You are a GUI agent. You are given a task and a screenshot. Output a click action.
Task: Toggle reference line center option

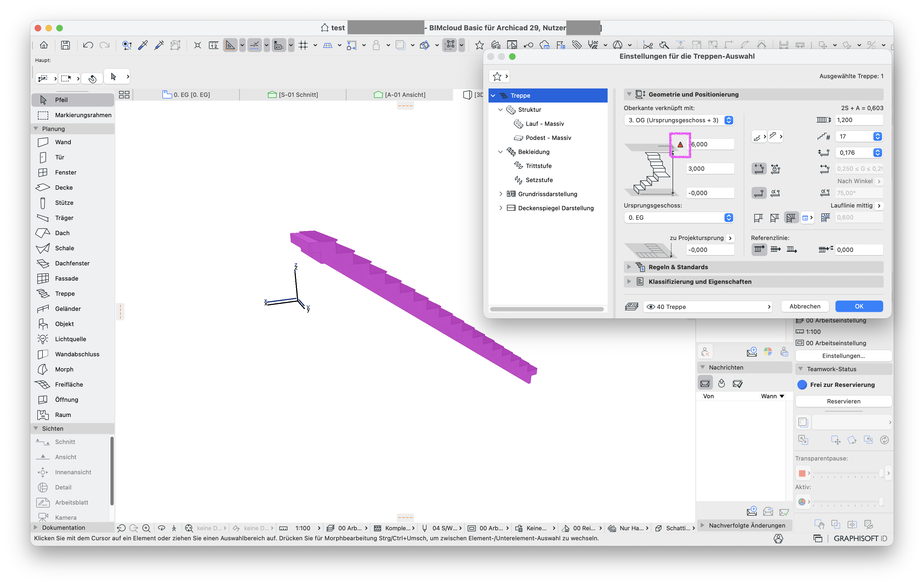775,250
